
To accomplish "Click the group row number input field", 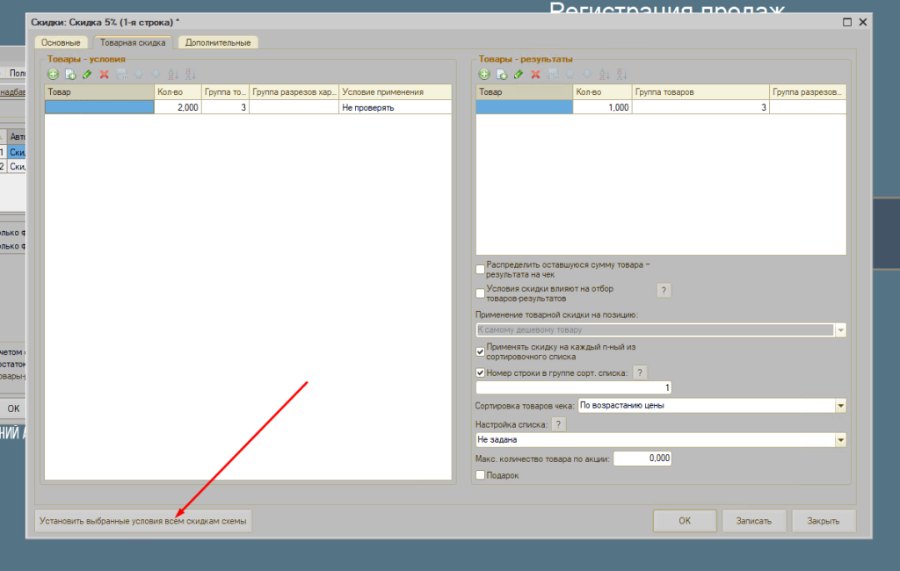I will [573, 388].
